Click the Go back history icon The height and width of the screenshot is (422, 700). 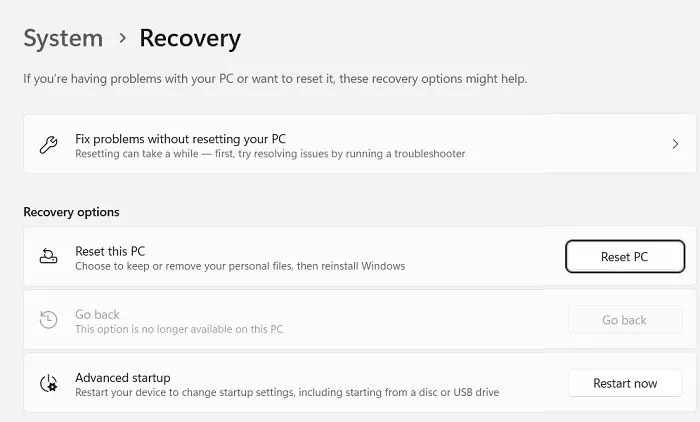(x=48, y=320)
